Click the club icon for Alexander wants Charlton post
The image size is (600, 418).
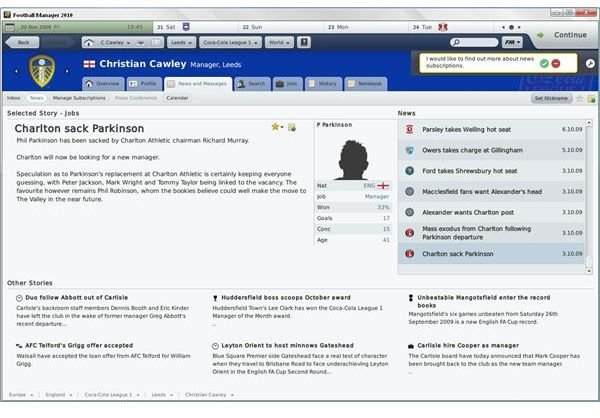coord(409,212)
